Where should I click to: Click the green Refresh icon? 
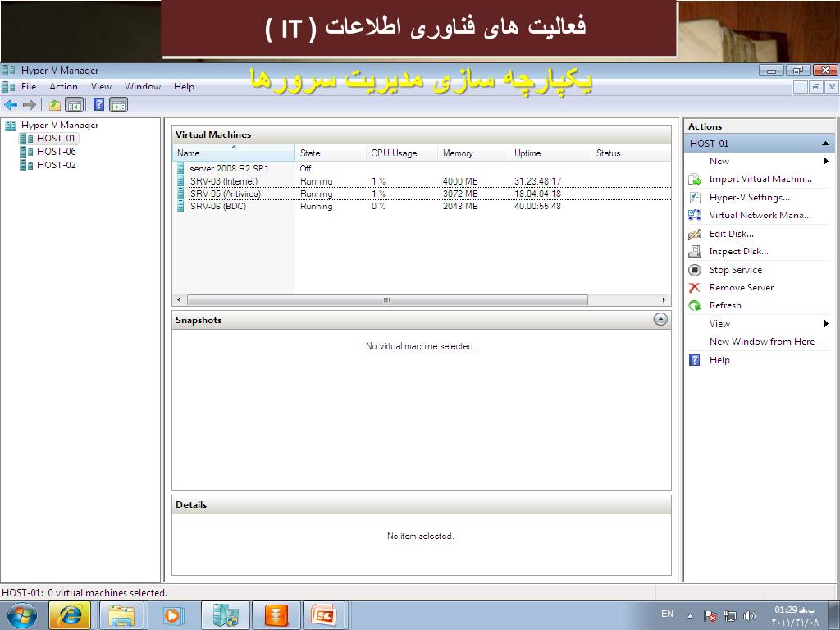point(695,305)
